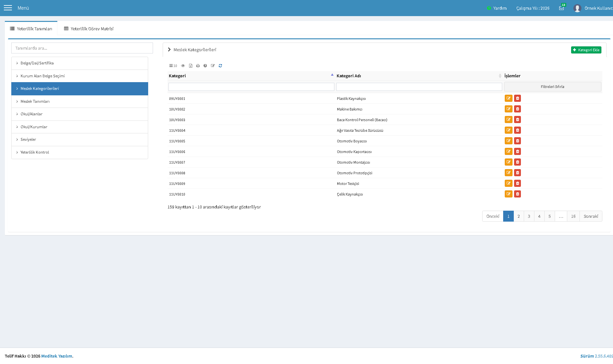Focus the Tanımlarda ara search field
Image resolution: width=613 pixels, height=364 pixels.
82,48
